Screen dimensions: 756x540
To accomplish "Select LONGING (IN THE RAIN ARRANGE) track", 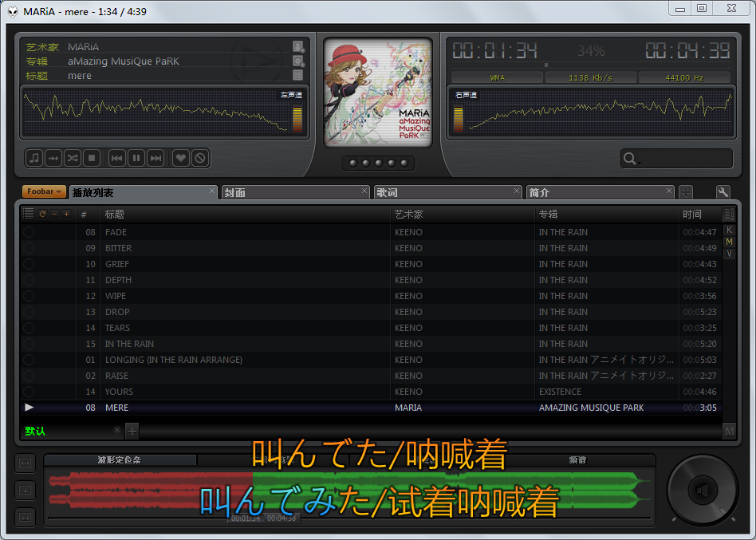I will (x=372, y=360).
